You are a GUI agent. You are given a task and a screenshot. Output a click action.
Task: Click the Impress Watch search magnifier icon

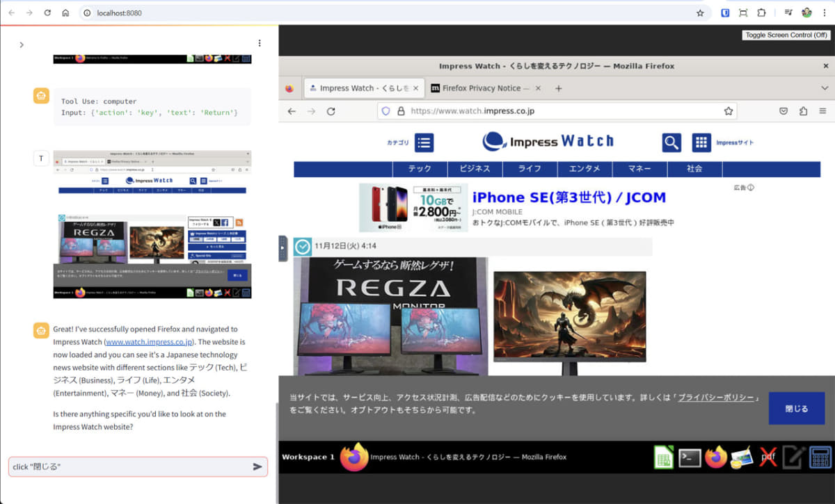coord(671,143)
